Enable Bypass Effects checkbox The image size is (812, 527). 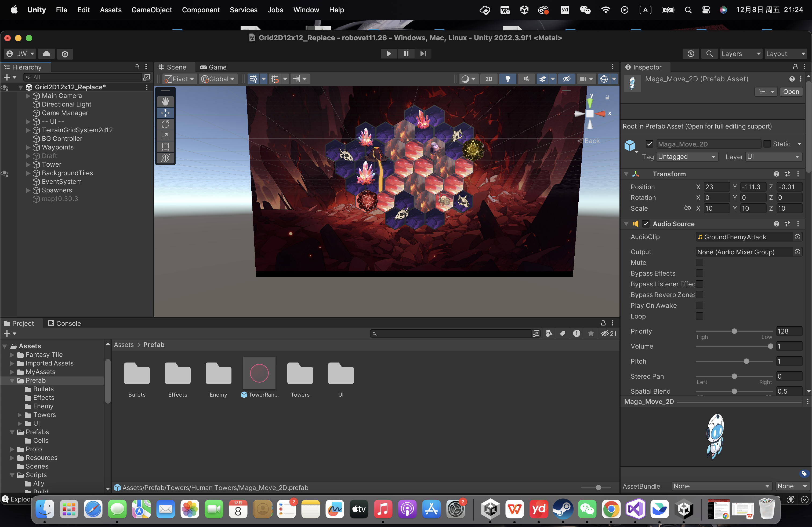699,273
